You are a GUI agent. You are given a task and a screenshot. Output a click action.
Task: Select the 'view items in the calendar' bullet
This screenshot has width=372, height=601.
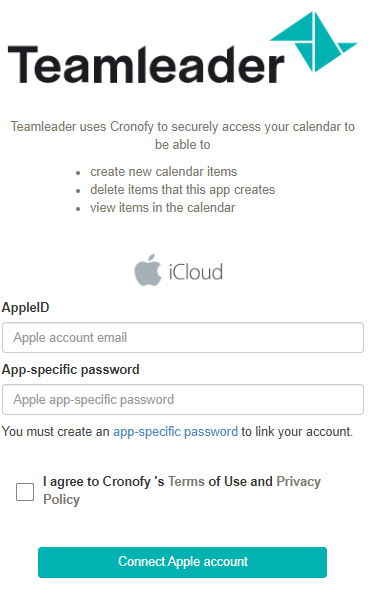click(x=162, y=208)
